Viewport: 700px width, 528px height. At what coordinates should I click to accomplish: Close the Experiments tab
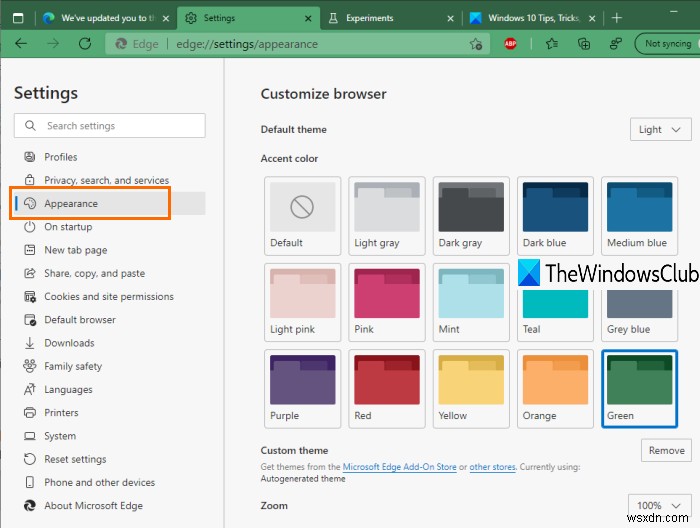pyautogui.click(x=450, y=18)
